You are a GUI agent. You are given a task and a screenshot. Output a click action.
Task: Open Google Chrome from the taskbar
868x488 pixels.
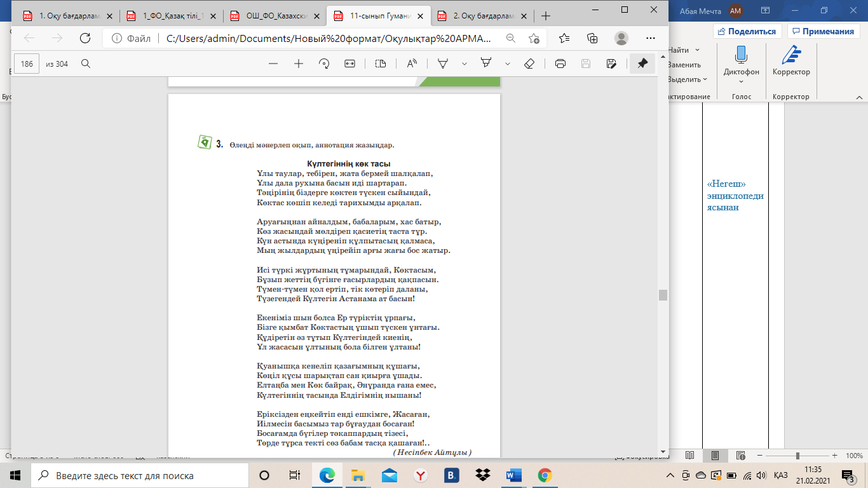pos(544,475)
